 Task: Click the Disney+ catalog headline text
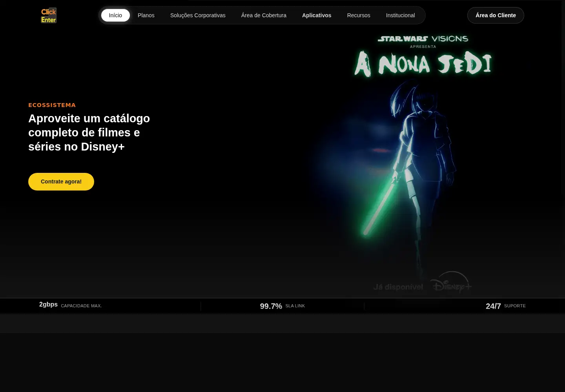(x=89, y=132)
